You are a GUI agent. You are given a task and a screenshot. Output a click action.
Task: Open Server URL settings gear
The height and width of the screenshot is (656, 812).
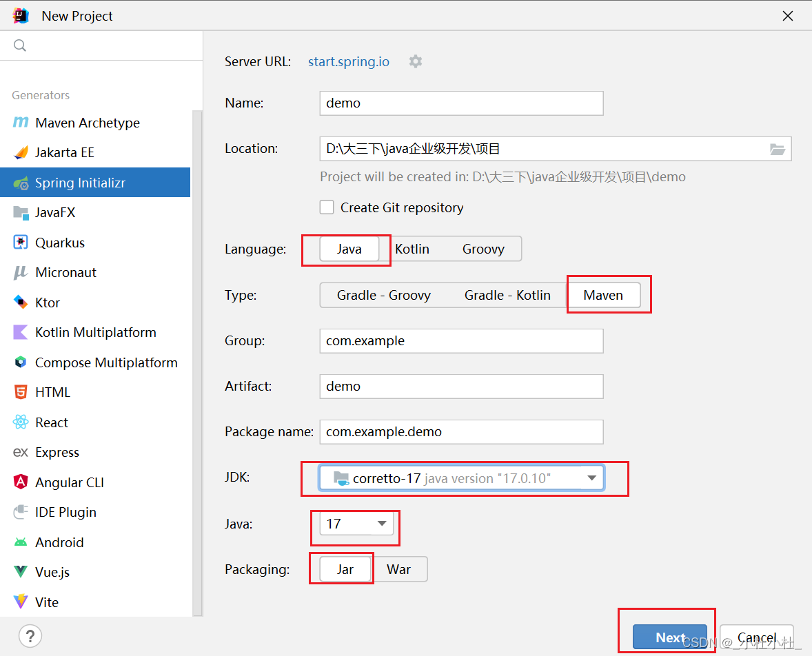point(416,61)
